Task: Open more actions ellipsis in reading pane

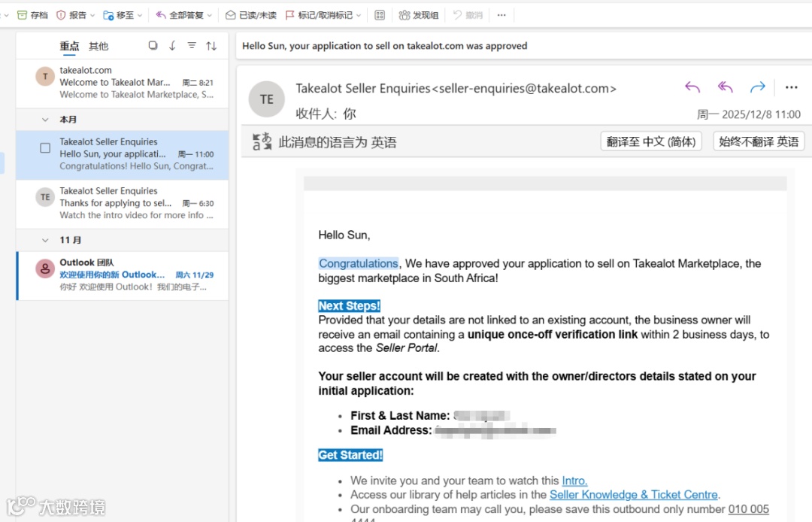Action: click(x=791, y=87)
